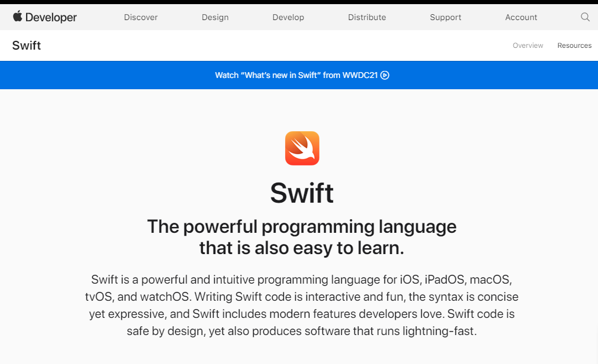Click the Apple logo in the navigation bar

[17, 17]
